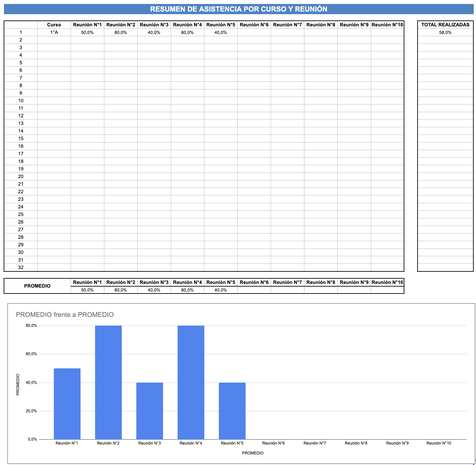This screenshot has height=465, width=476.
Task: Select the empty Curso cell in row 2
Action: point(54,40)
